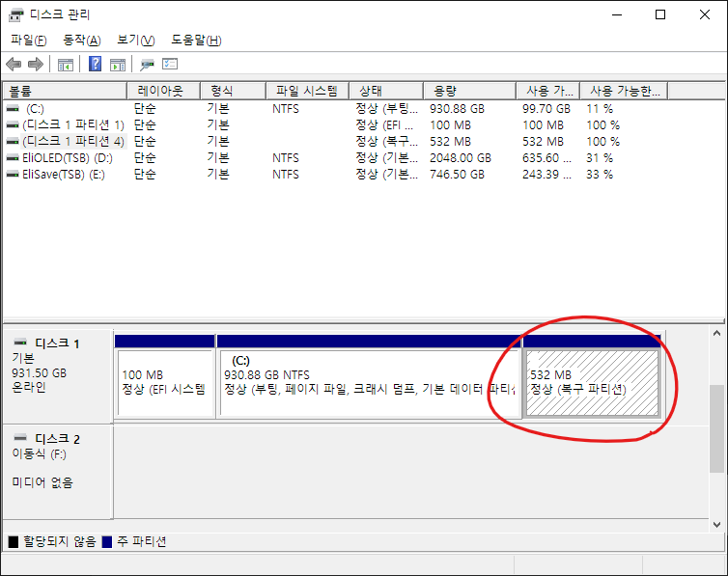Viewport: 728px width, 576px height.
Task: Sort by the 파일 시스템 column header
Action: click(307, 91)
